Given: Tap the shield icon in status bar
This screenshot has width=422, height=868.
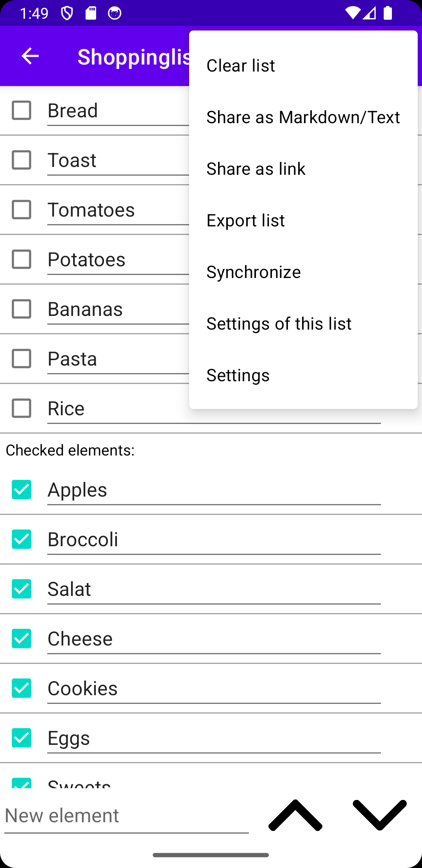Looking at the screenshot, I should [x=67, y=13].
